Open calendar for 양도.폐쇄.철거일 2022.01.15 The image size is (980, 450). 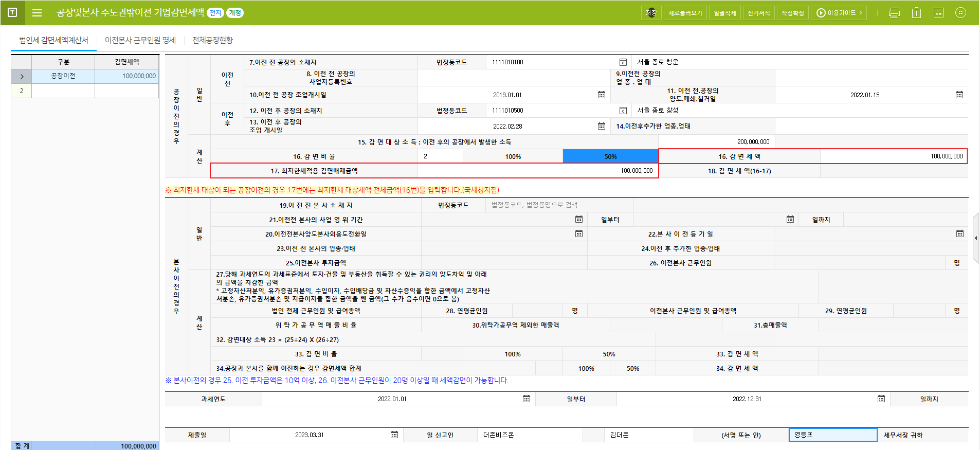(959, 95)
